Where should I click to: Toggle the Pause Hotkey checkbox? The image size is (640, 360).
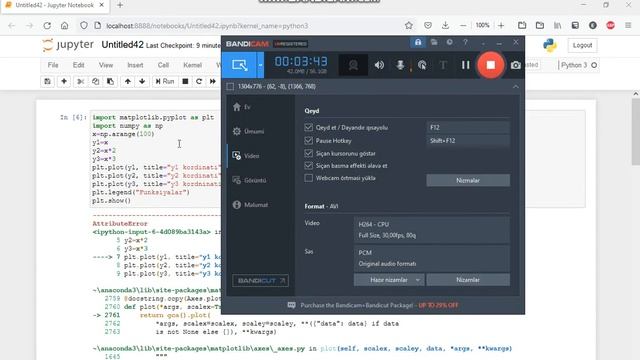tap(309, 140)
